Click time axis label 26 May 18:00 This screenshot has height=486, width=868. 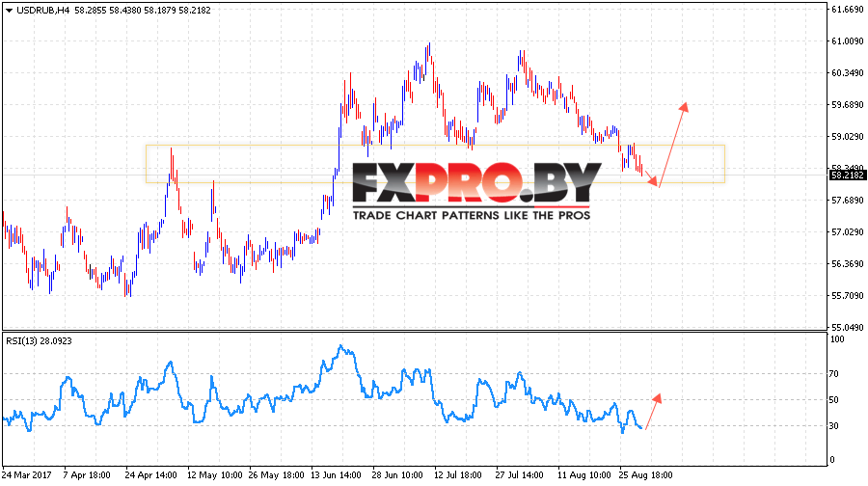point(276,475)
